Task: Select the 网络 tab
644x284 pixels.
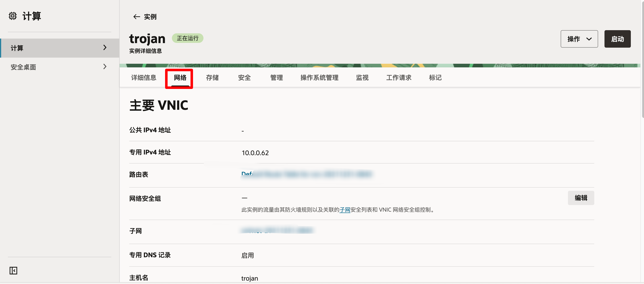Action: point(180,78)
